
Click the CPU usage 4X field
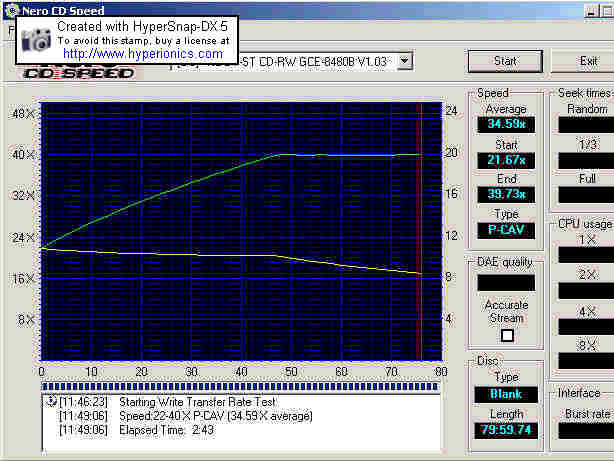586,326
